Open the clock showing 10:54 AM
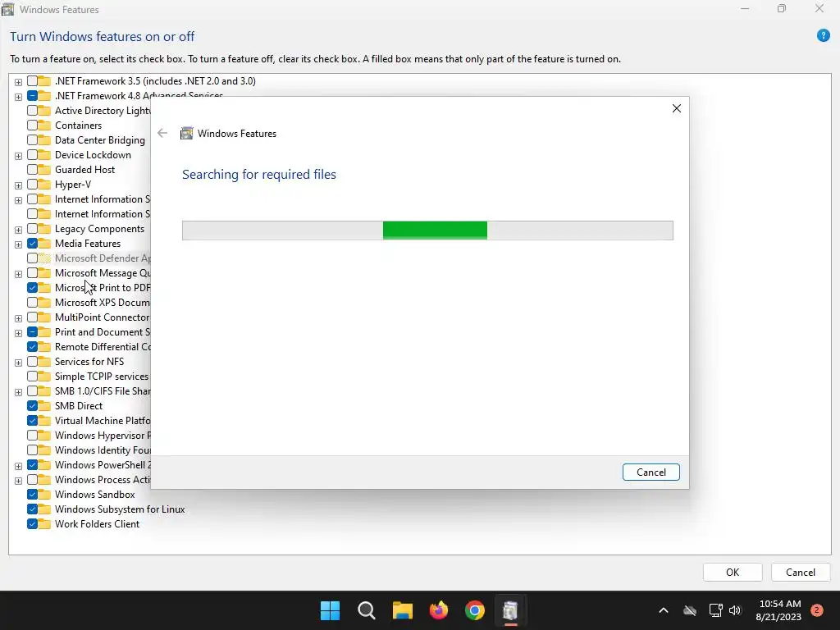 [779, 610]
